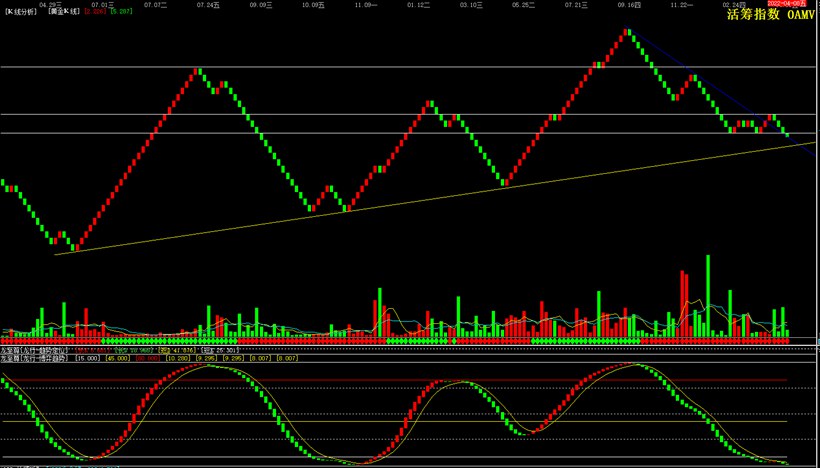The image size is (820, 468).
Task: Click the 09.16 date axis label
Action: (x=629, y=4)
